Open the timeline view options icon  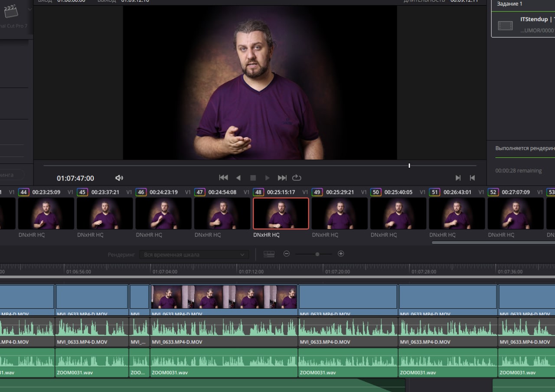click(269, 254)
